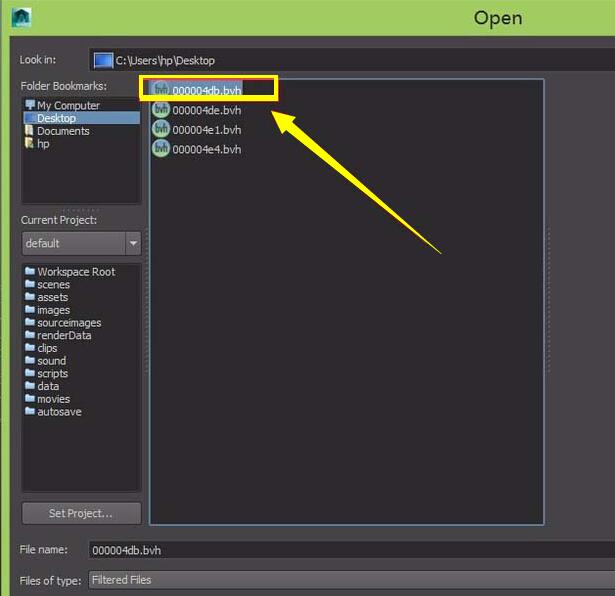Image resolution: width=615 pixels, height=596 pixels.
Task: Select the scenes project folder
Action: (x=53, y=285)
